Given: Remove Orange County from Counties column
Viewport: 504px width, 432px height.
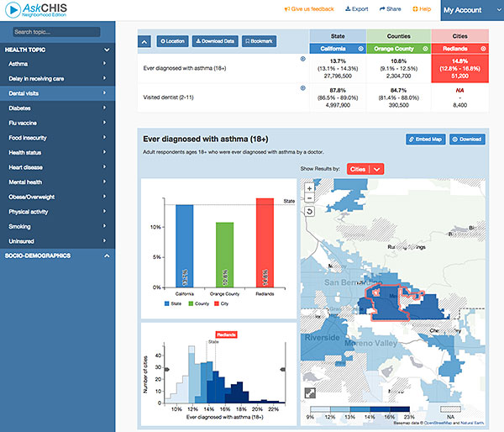Looking at the screenshot, I should click(425, 49).
